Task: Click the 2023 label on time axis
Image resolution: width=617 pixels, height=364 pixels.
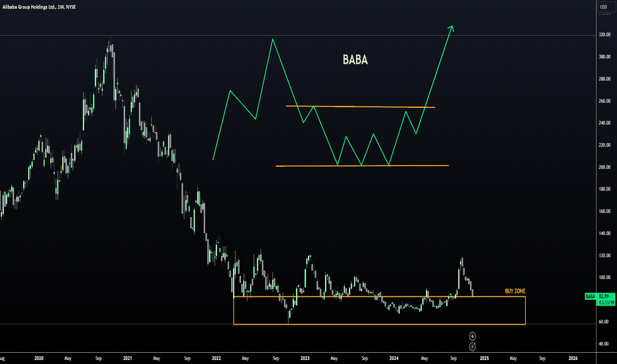Action: tap(305, 358)
